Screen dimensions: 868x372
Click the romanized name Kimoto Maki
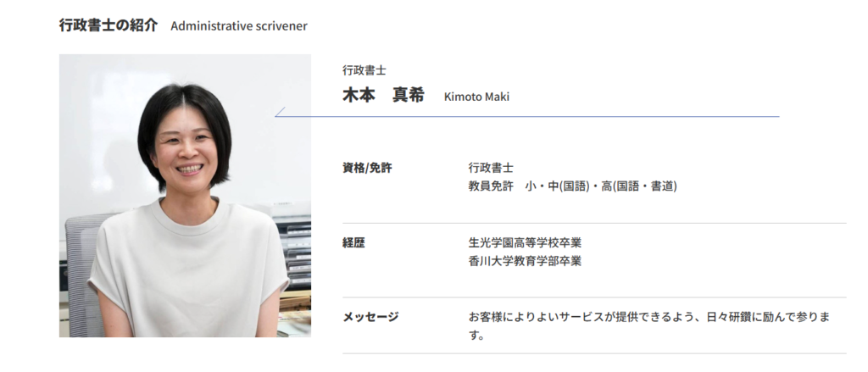pyautogui.click(x=476, y=97)
